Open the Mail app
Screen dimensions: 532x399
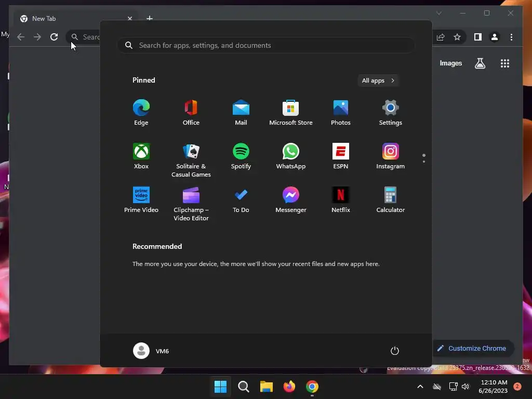click(241, 112)
